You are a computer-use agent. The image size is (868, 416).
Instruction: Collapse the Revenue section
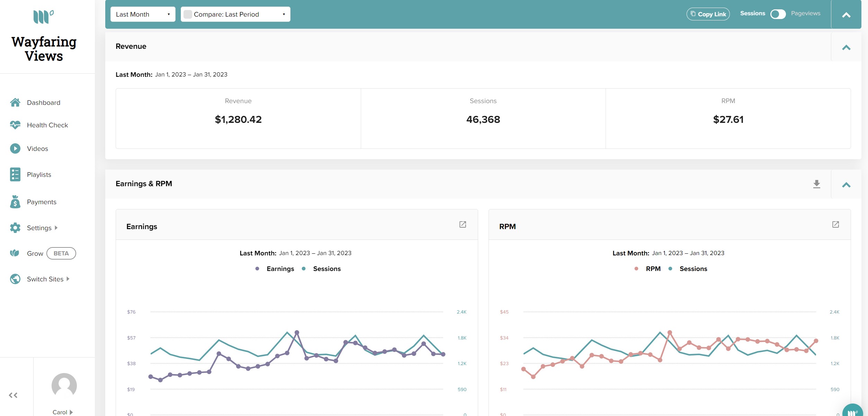[x=846, y=47]
